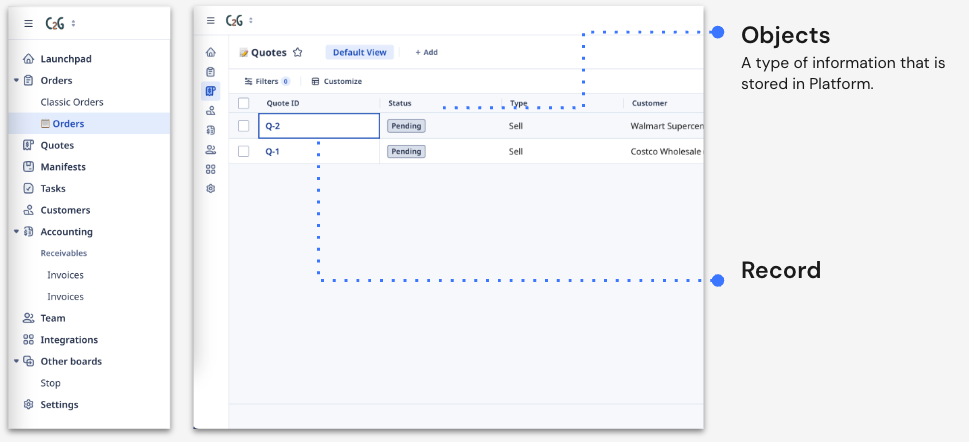Click the C2G logo in the expanded sidebar panel
The image size is (969, 442).
(x=56, y=23)
